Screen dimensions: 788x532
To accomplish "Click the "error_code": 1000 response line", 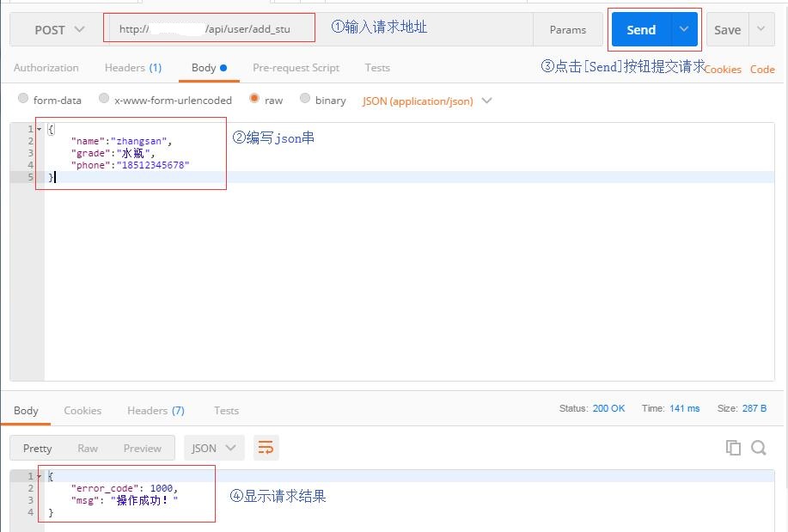I will point(125,488).
